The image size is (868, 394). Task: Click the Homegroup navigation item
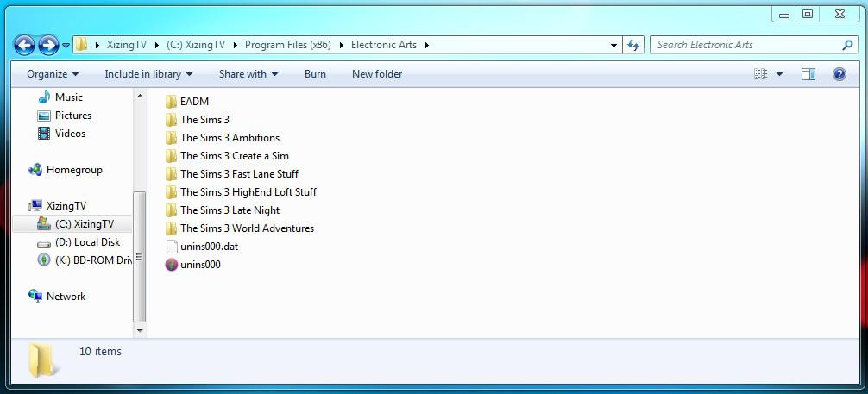tap(74, 170)
